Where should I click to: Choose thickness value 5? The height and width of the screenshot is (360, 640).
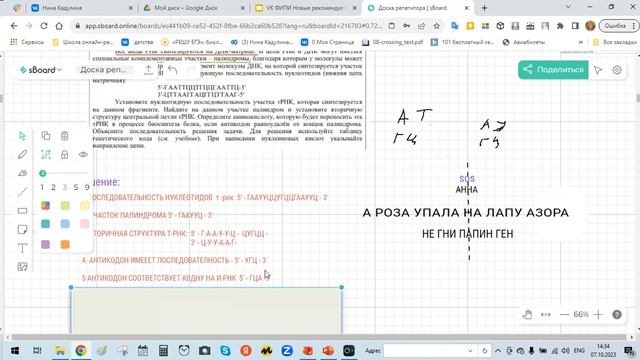tap(76, 187)
